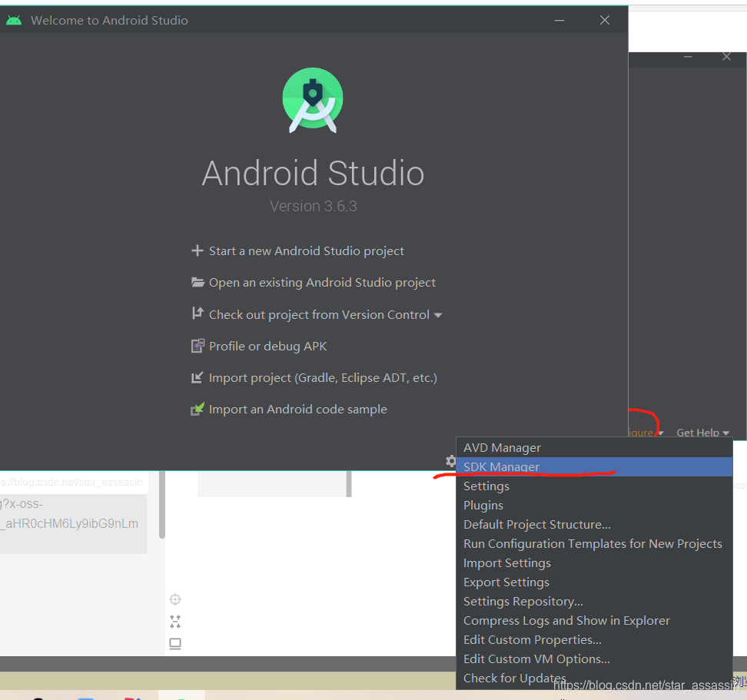
Task: Open the Get Help dropdown in background window
Action: (702, 433)
